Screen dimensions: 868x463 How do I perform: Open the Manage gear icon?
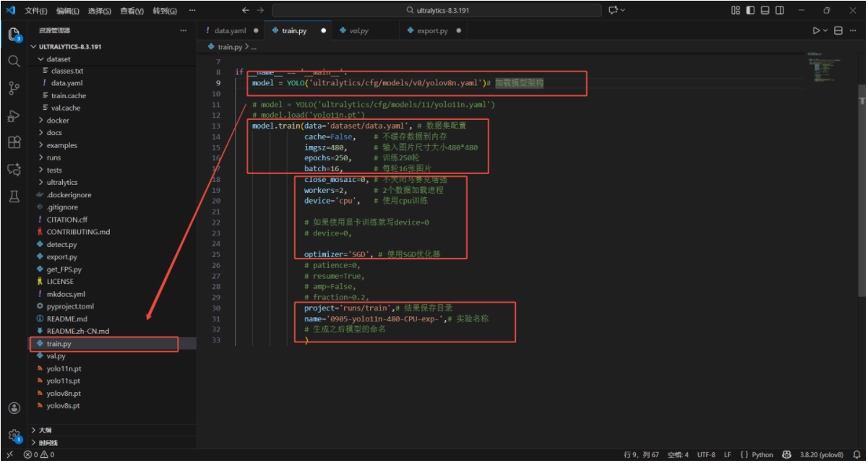coord(14,435)
